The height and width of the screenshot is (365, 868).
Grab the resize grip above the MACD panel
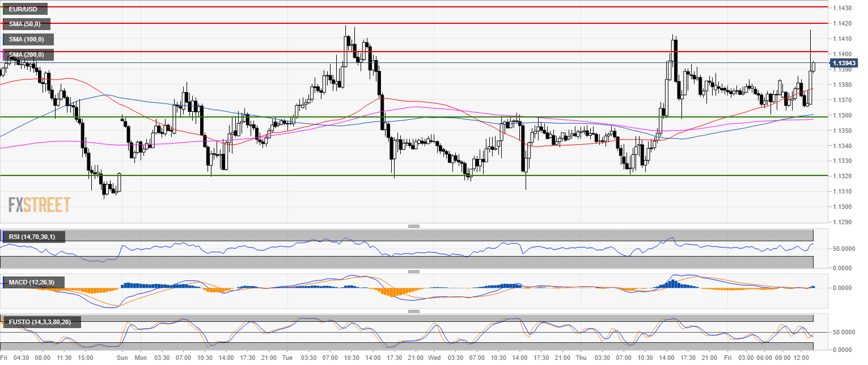[414, 271]
